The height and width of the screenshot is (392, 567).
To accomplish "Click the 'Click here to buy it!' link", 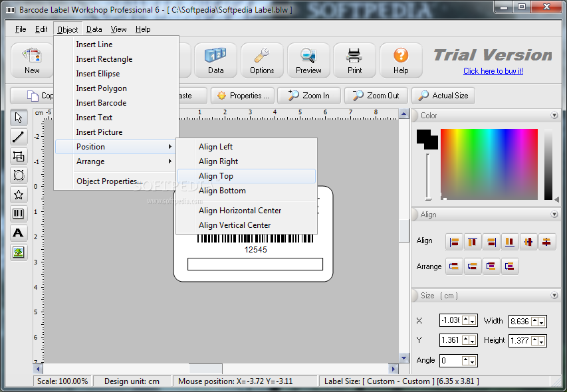I will pyautogui.click(x=493, y=71).
